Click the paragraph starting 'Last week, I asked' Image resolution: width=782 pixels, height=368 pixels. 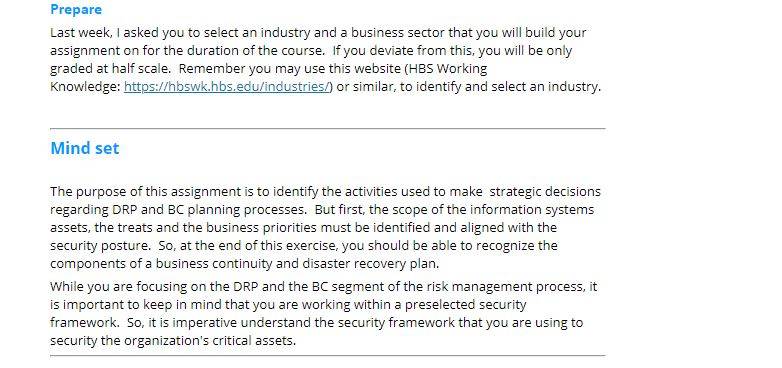coord(325,60)
